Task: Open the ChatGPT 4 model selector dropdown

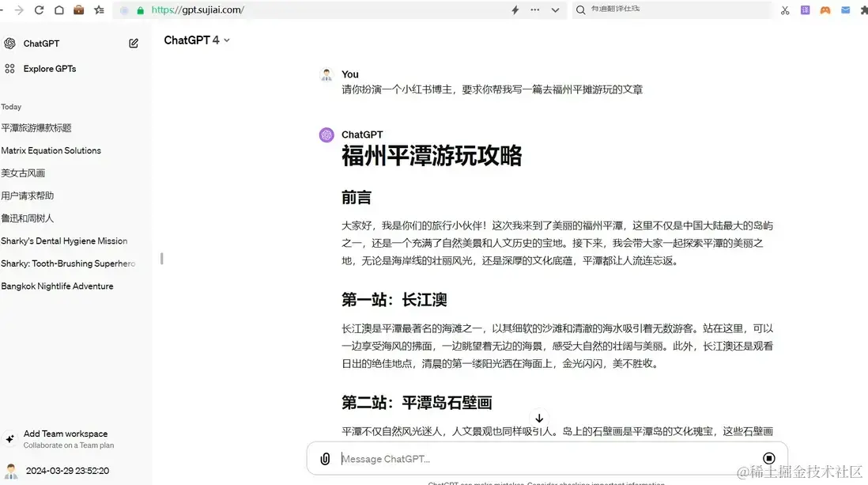Action: click(x=197, y=40)
